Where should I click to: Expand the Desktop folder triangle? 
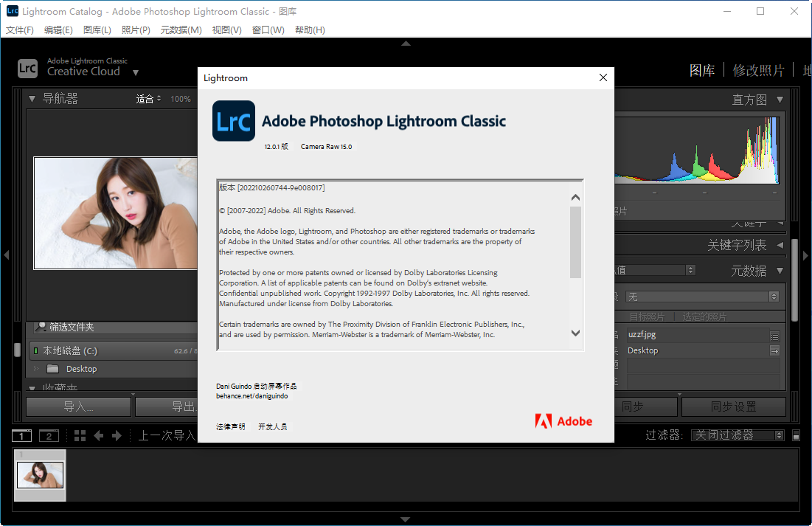(x=37, y=368)
